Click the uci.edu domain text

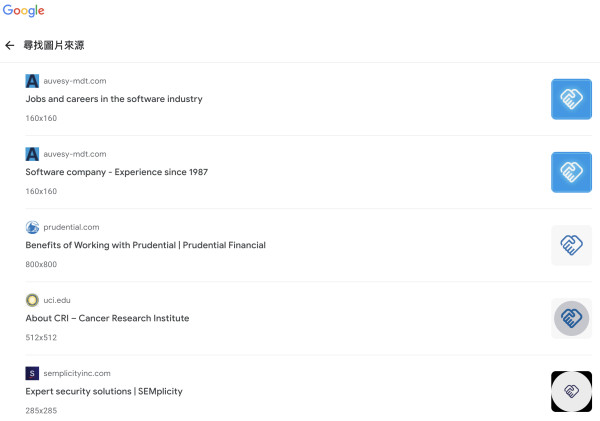pos(57,300)
